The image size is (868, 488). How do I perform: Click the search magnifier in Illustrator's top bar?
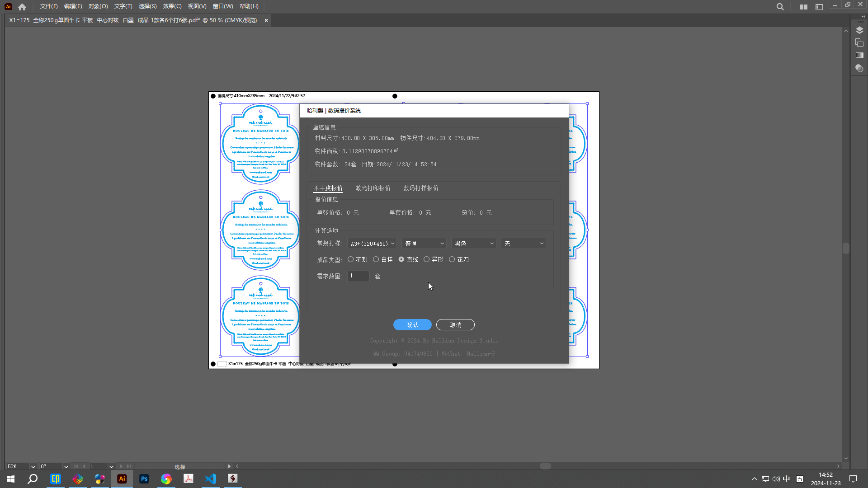(780, 7)
